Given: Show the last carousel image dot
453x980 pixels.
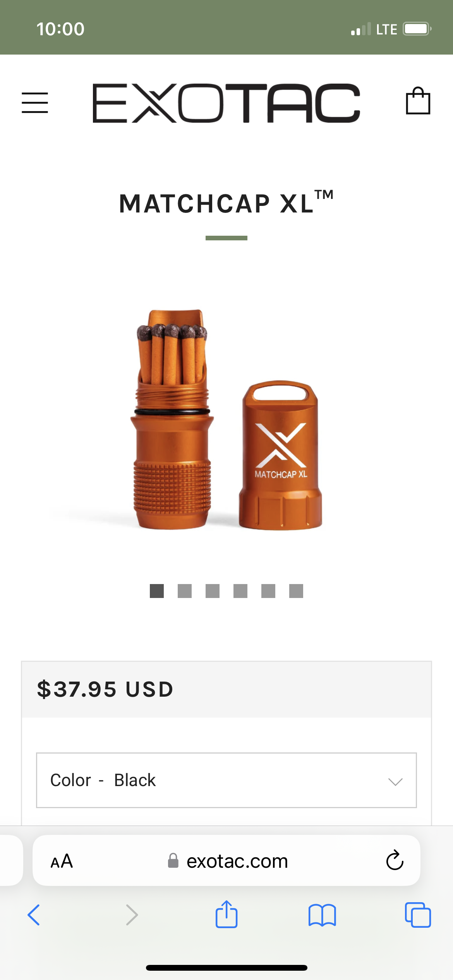Looking at the screenshot, I should click(x=296, y=591).
